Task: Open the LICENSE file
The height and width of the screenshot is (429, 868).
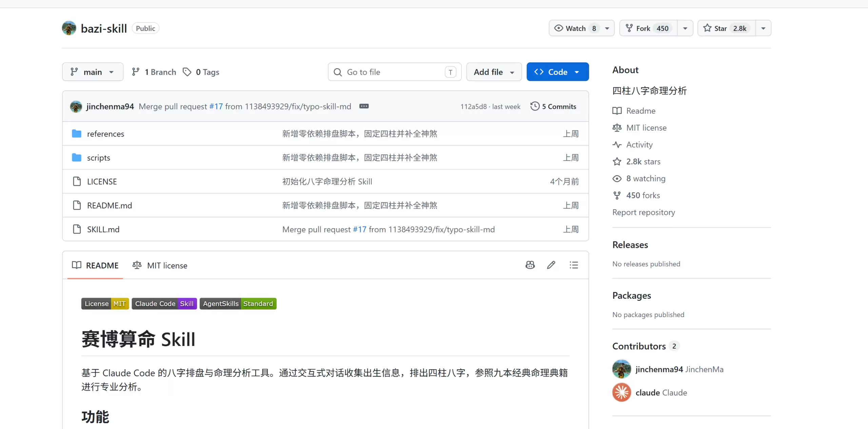Action: (102, 181)
